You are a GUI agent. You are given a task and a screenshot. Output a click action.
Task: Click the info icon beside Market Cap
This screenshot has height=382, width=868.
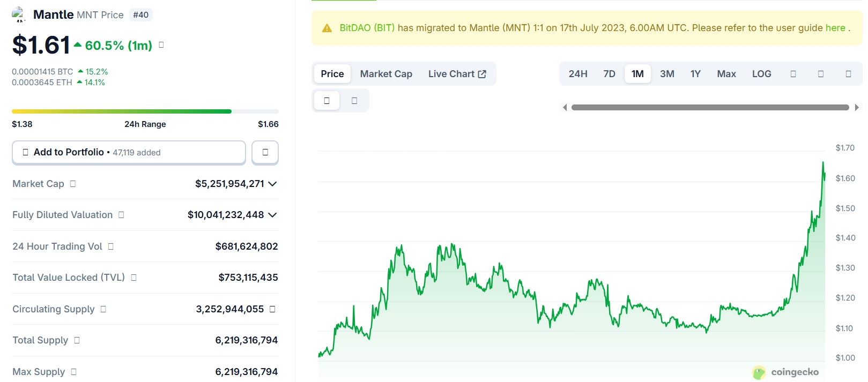[x=73, y=184]
